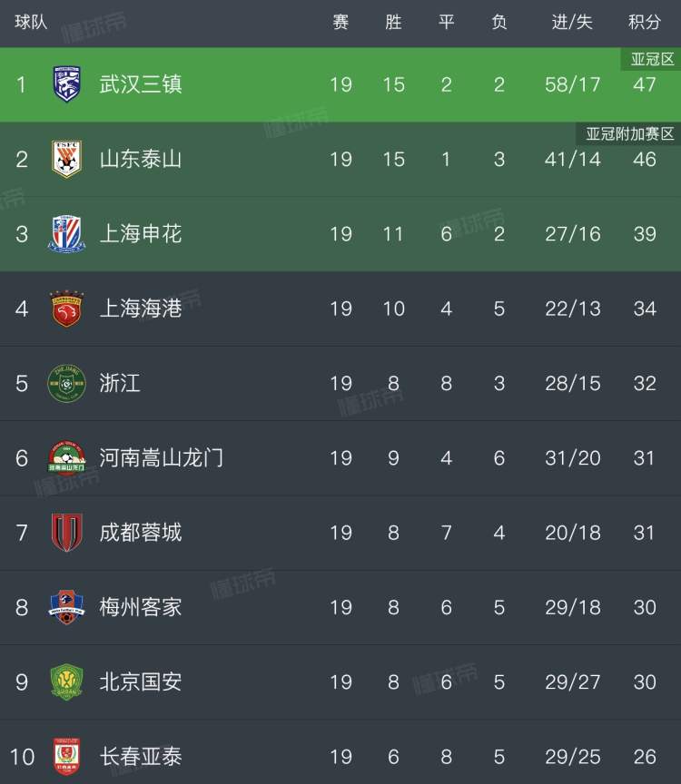This screenshot has width=681, height=784.
Task: Click the 亚冠附加赛区 zone label
Action: pos(629,133)
